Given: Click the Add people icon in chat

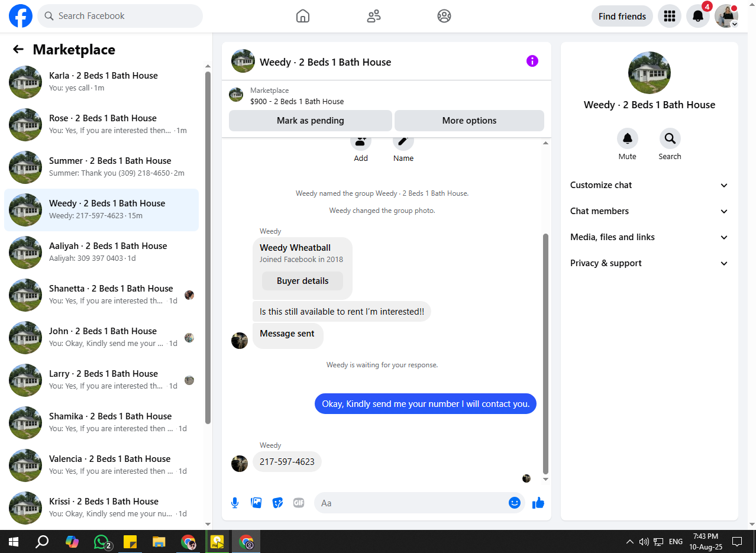Looking at the screenshot, I should coord(361,142).
